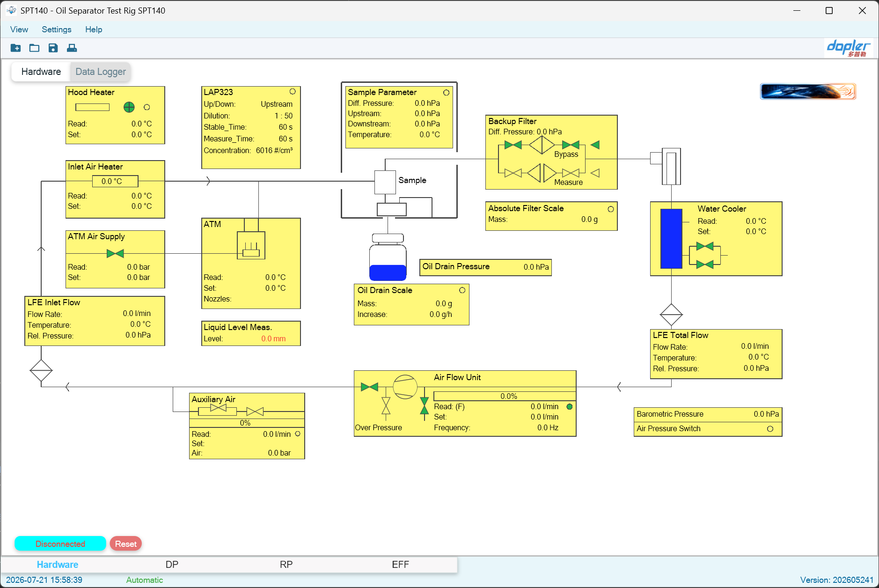Click the Barometric Pressure 0.0 hPa value

[766, 414]
